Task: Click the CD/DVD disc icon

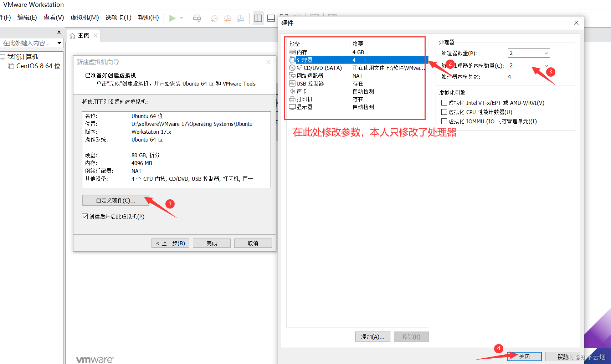Action: (292, 68)
